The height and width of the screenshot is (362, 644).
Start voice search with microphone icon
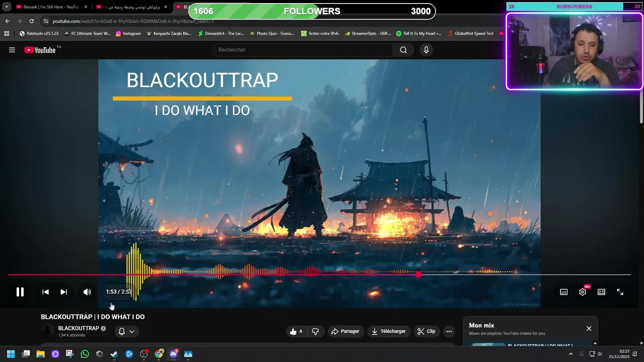(426, 50)
